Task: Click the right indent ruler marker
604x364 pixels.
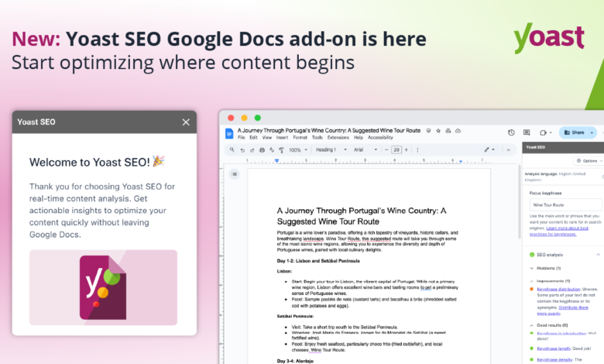Action: coord(461,162)
